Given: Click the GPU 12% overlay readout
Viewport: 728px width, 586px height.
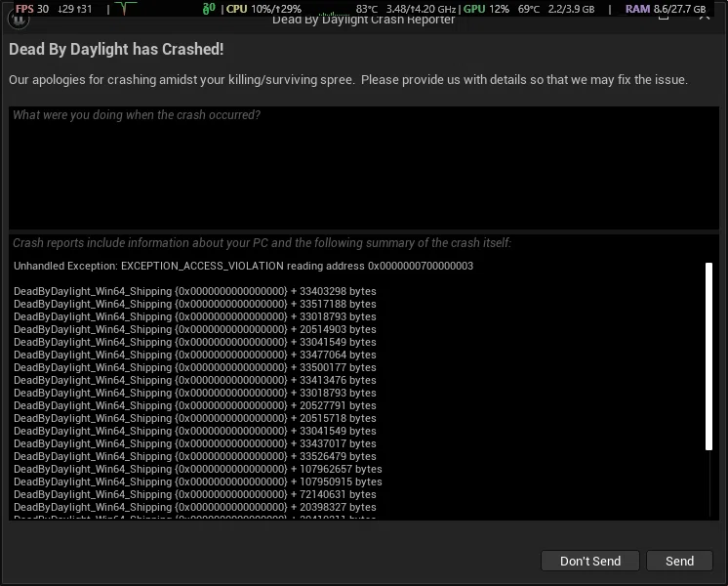Looking at the screenshot, I should pyautogui.click(x=486, y=9).
